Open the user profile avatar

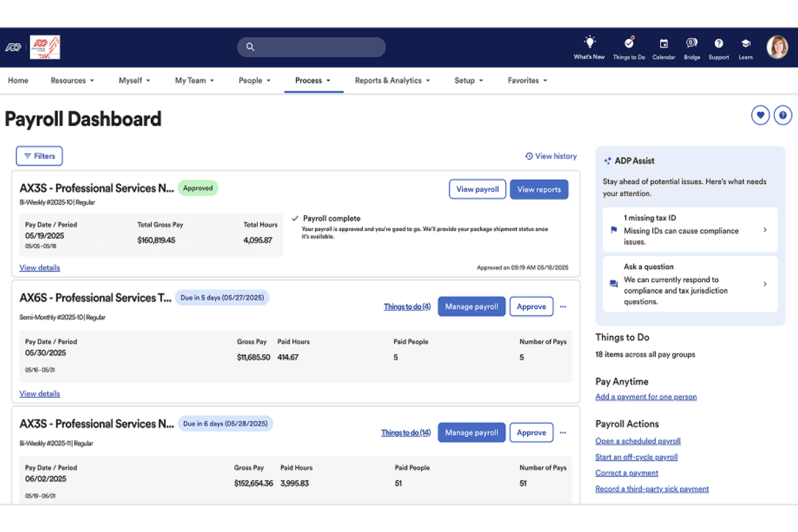[777, 47]
